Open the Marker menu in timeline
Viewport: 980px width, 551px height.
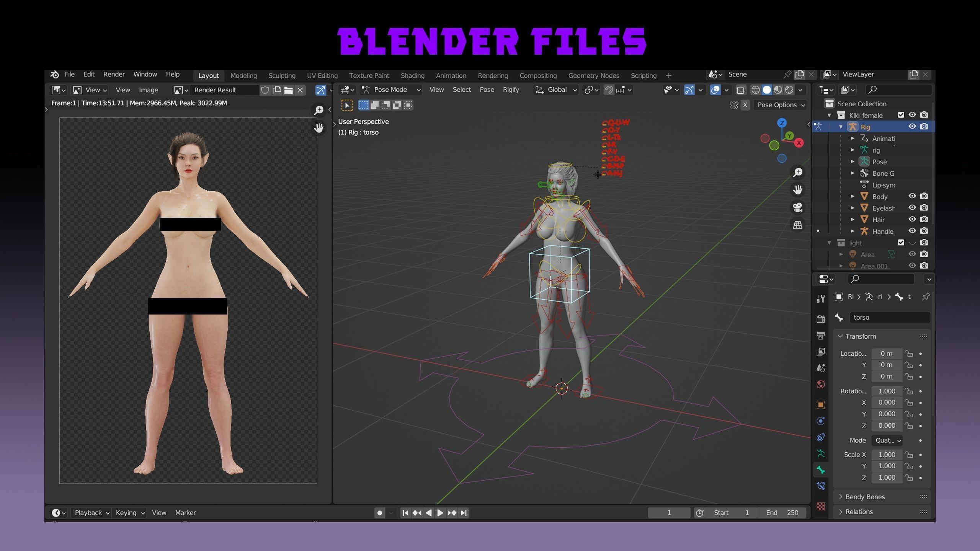[185, 513]
